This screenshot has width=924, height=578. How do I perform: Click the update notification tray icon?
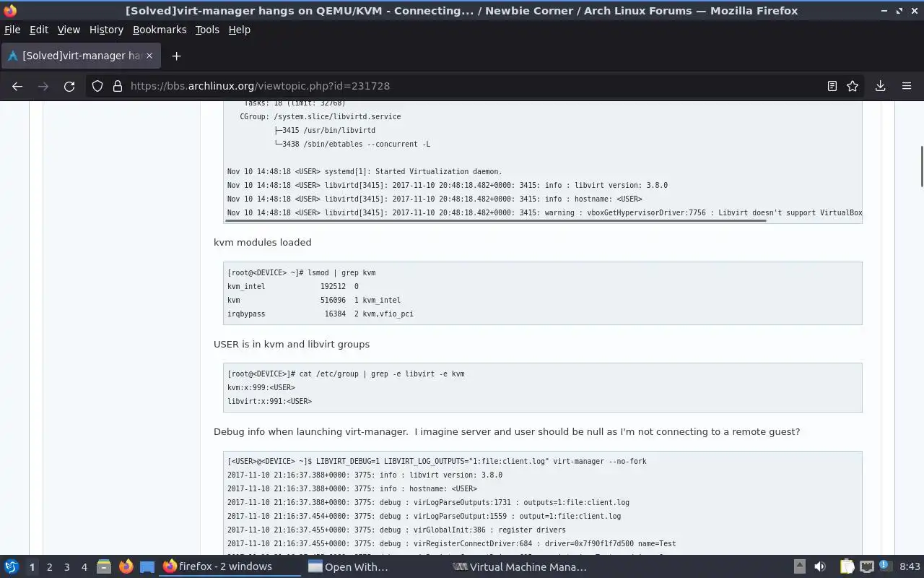886,567
